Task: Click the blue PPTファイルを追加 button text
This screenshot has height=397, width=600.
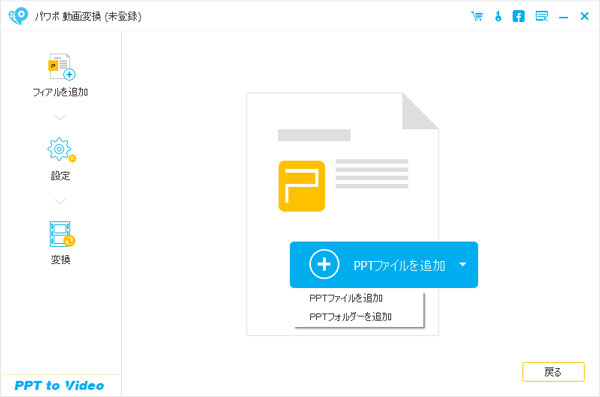Action: point(399,265)
